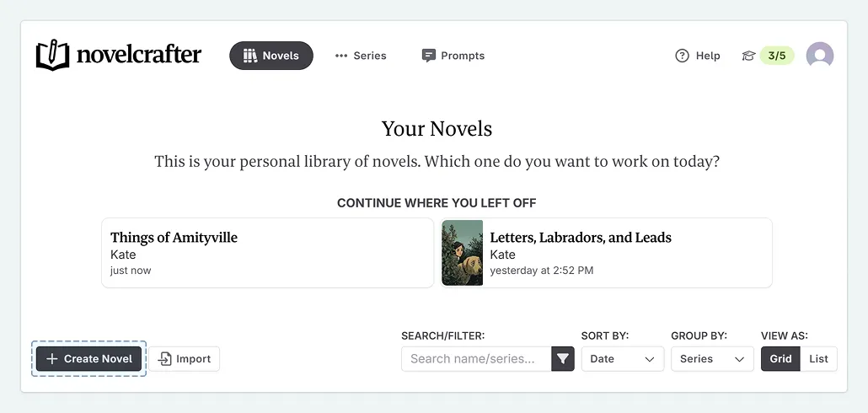Screen dimensions: 868x413
Task: Click the graduation cap tutorial icon
Action: point(748,56)
